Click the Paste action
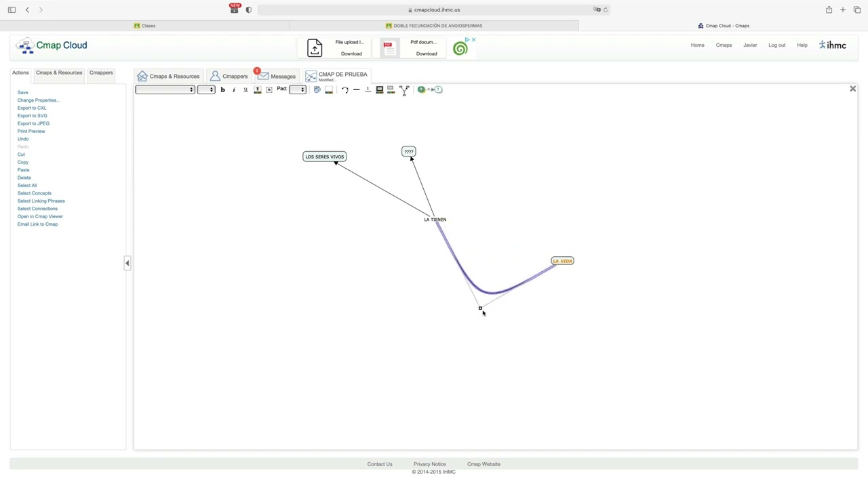The height and width of the screenshot is (488, 868). (23, 170)
